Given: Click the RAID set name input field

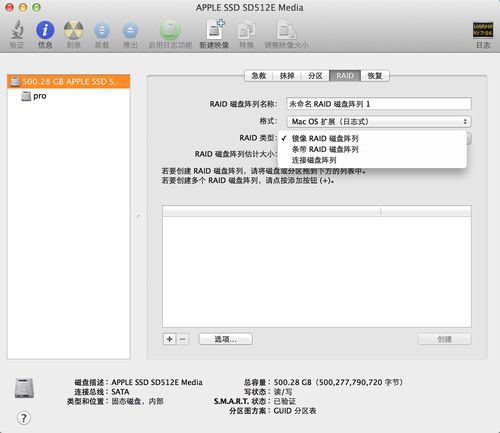Looking at the screenshot, I should click(x=379, y=104).
